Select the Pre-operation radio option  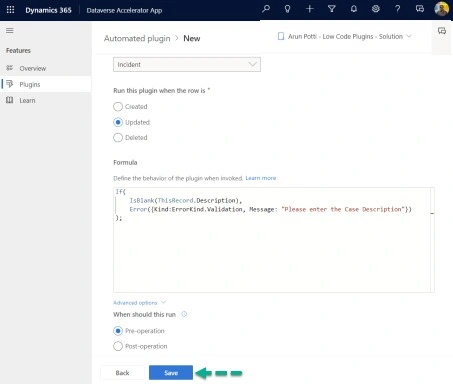pos(118,331)
